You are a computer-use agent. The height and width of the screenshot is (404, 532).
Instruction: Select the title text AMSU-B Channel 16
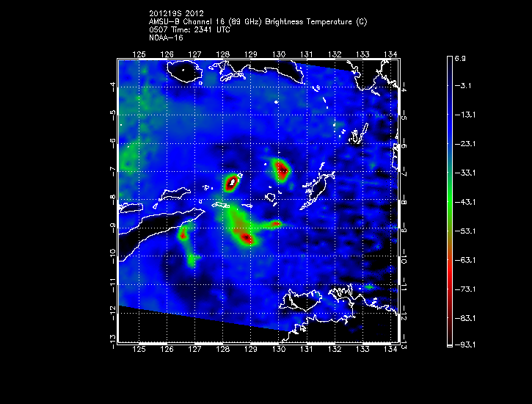(x=186, y=22)
